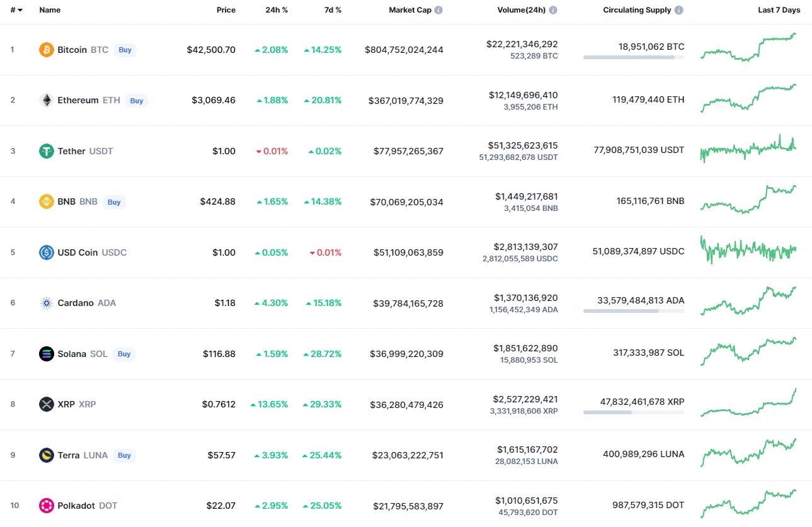Click the Polkadot logo icon
The image size is (812, 527).
click(47, 506)
